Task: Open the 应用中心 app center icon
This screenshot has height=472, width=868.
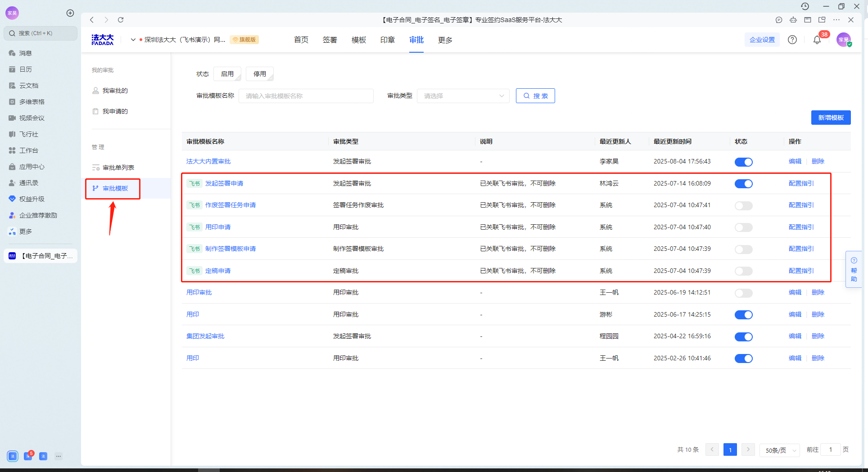Action: 12,167
